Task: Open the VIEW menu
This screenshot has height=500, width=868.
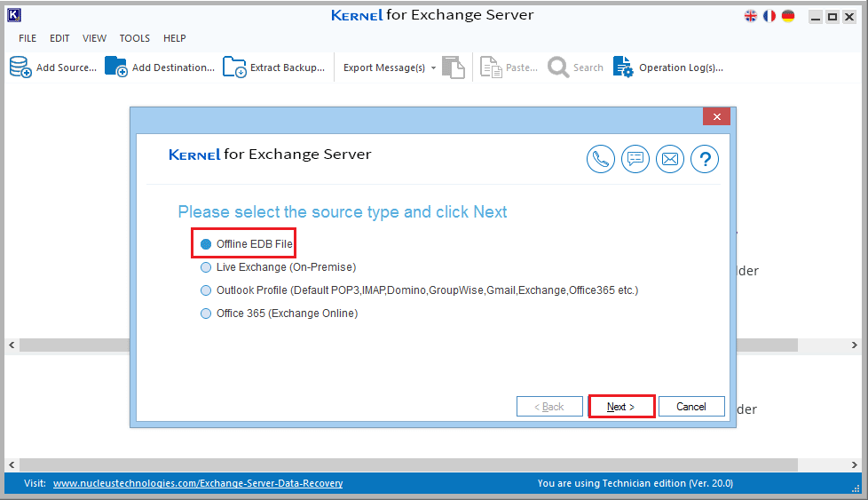Action: click(94, 38)
